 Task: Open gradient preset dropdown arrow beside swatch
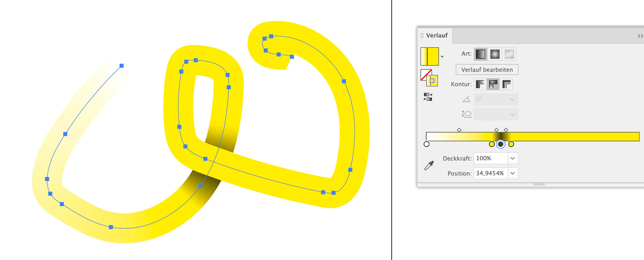[x=442, y=57]
